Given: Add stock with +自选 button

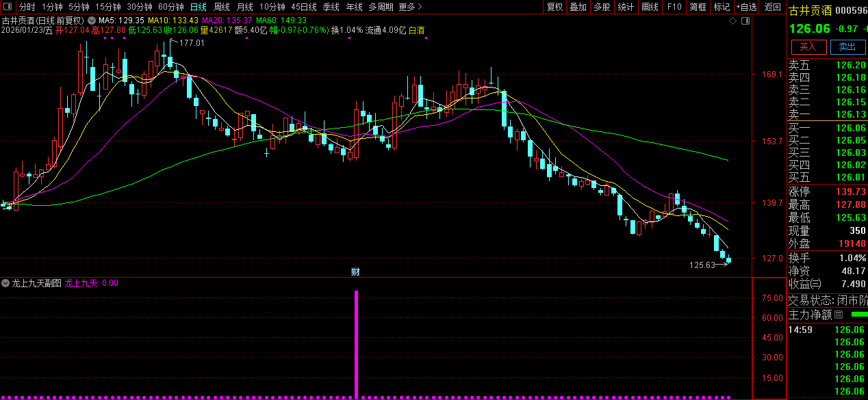Looking at the screenshot, I should pos(747,7).
